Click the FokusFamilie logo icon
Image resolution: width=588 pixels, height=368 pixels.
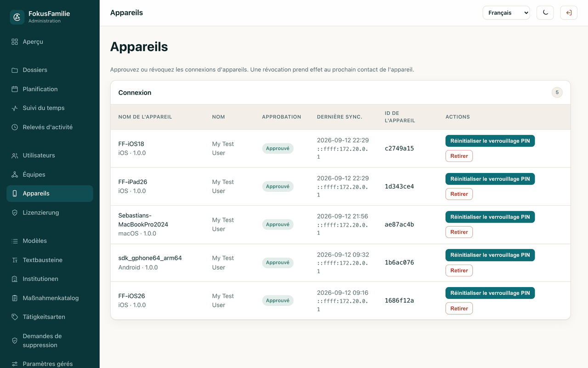coord(17,17)
